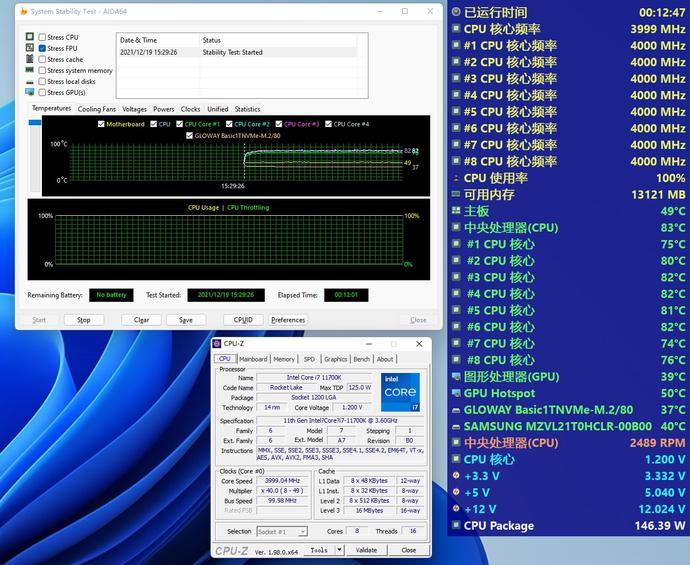The image size is (690, 565).
Task: Open the Tools dropdown arrow in CPU-Z
Action: point(339,550)
